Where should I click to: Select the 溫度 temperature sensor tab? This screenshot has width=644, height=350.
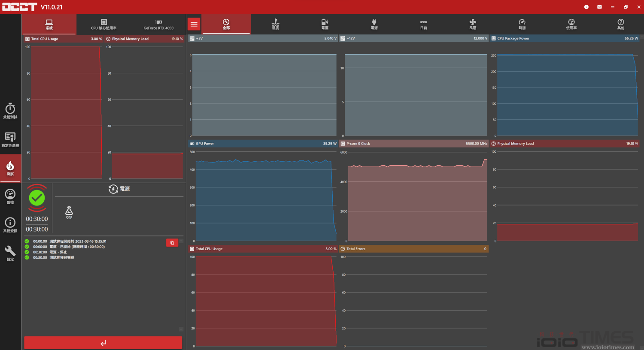(x=276, y=24)
